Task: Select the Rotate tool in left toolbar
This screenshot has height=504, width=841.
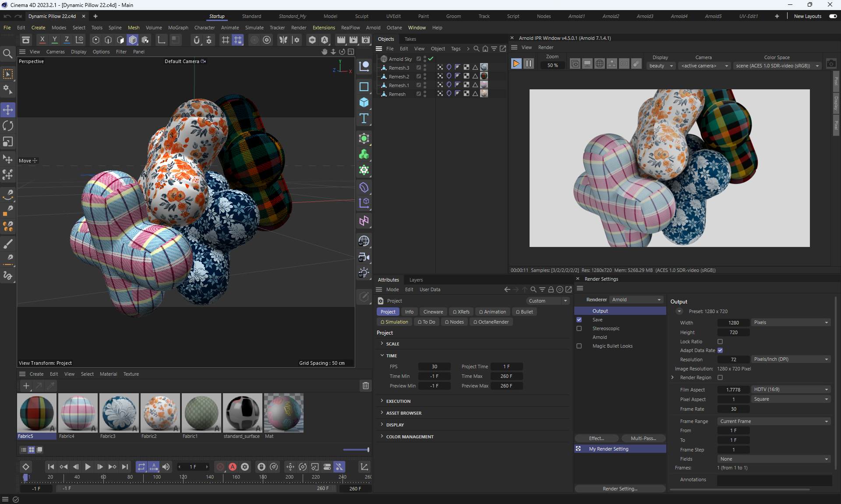Action: click(8, 126)
